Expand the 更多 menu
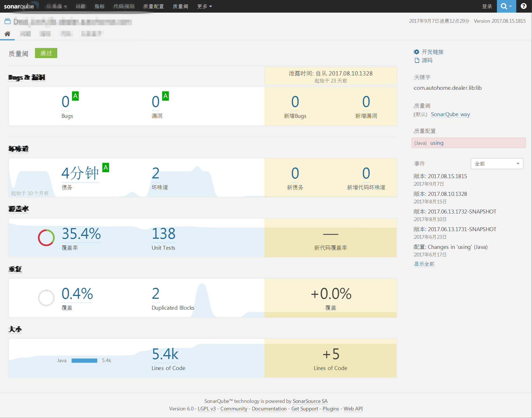 (204, 6)
